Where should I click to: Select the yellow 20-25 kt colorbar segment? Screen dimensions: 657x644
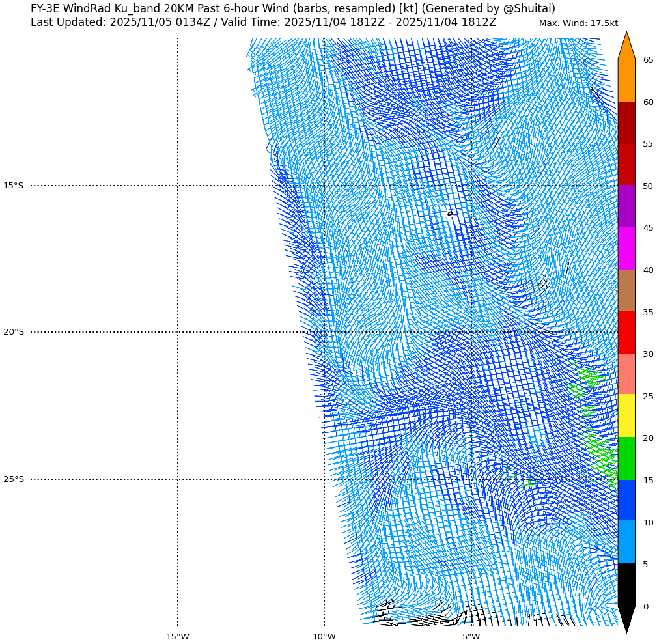pos(626,416)
